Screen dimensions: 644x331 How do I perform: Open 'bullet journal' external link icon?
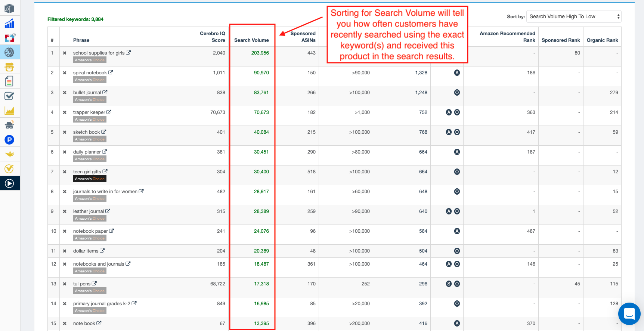pyautogui.click(x=105, y=92)
